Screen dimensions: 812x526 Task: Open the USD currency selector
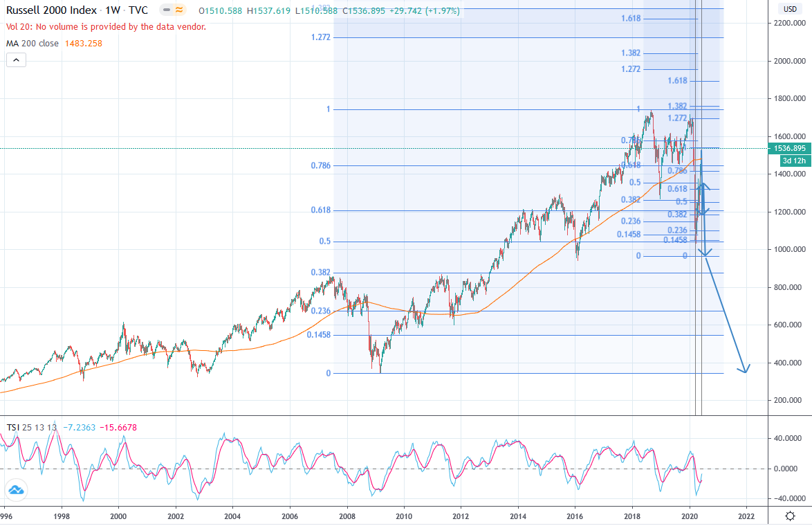[790, 9]
